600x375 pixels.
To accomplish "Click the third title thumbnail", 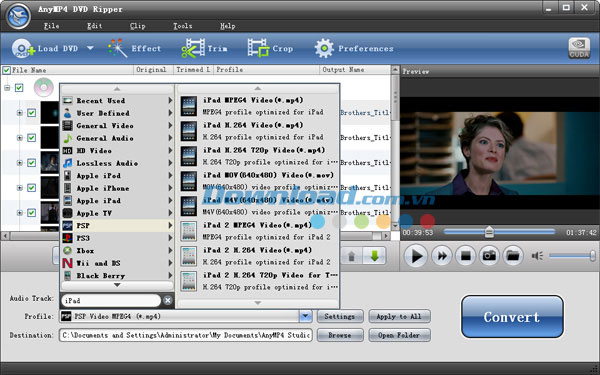I will tap(50, 163).
